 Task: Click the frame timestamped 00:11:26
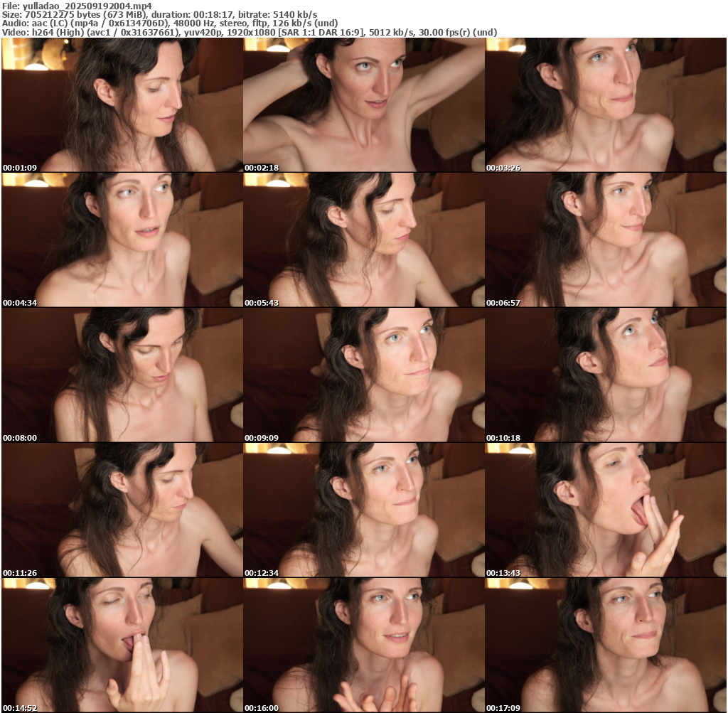click(122, 510)
